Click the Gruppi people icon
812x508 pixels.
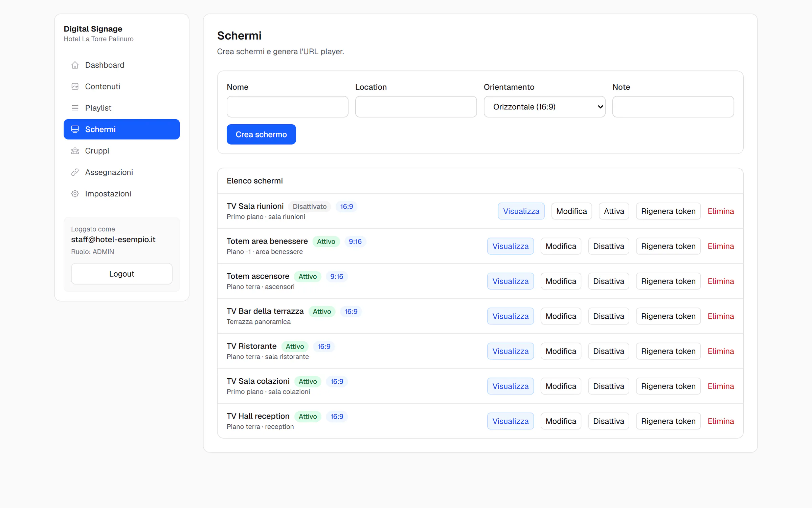75,151
